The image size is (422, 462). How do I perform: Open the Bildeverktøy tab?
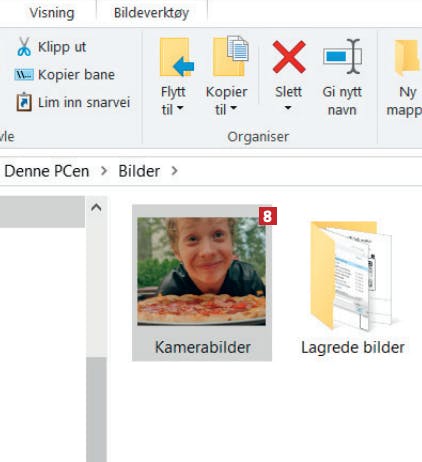click(x=151, y=13)
